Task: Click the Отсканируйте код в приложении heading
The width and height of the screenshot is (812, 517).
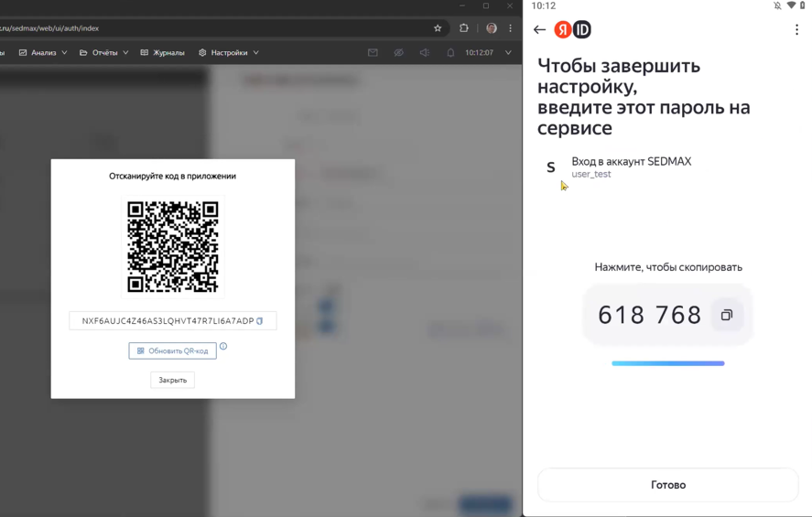Action: click(x=172, y=176)
